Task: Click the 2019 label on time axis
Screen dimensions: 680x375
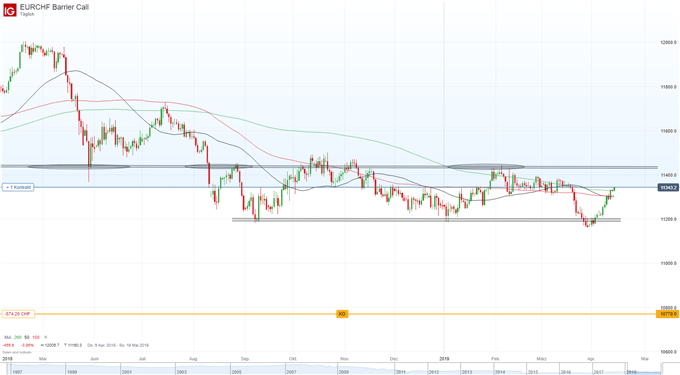Action: (445, 359)
